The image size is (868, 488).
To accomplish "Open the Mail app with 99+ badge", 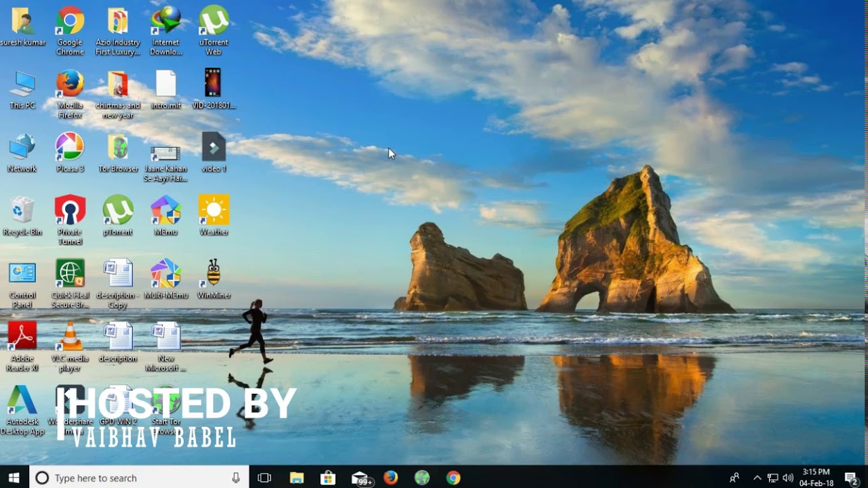I will 361,479.
